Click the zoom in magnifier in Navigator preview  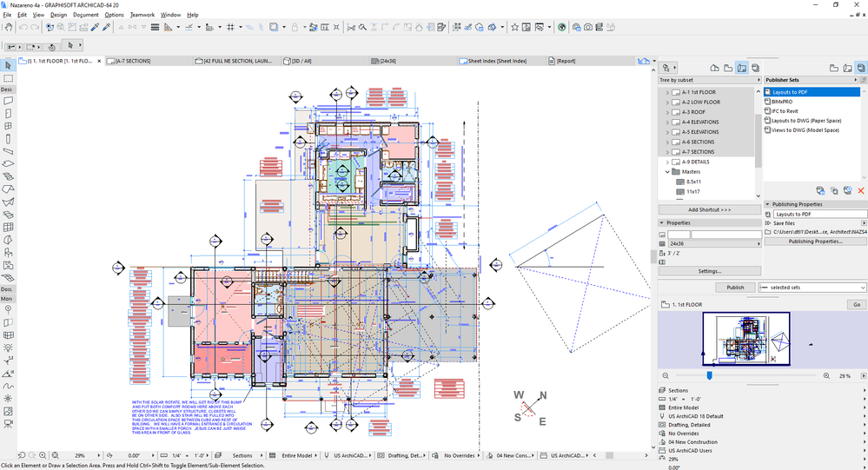coord(826,375)
